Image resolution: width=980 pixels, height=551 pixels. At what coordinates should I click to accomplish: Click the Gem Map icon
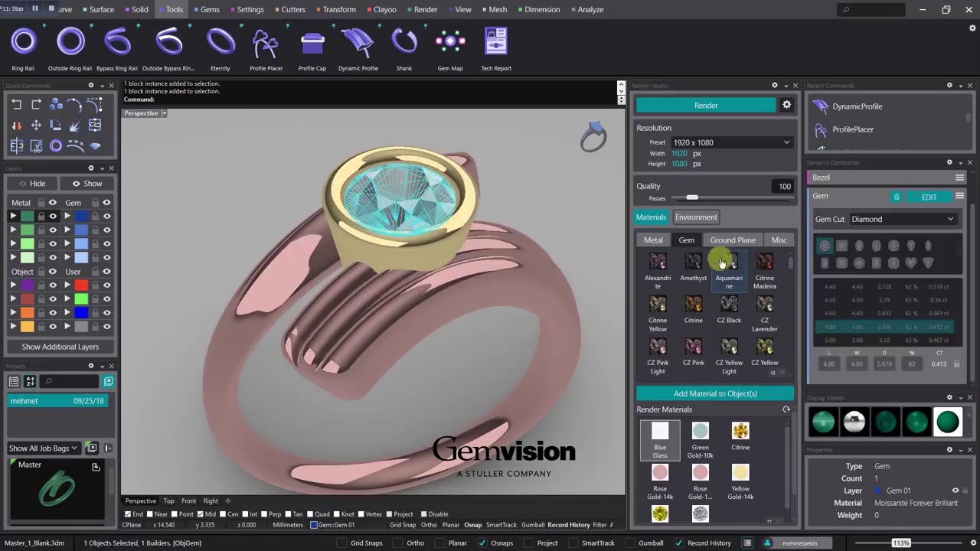tap(449, 43)
